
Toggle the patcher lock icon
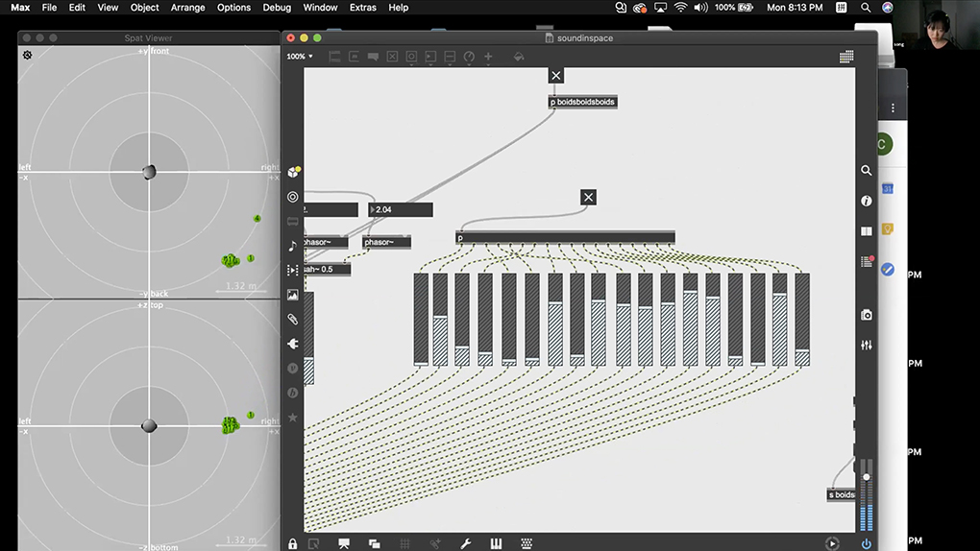[292, 543]
